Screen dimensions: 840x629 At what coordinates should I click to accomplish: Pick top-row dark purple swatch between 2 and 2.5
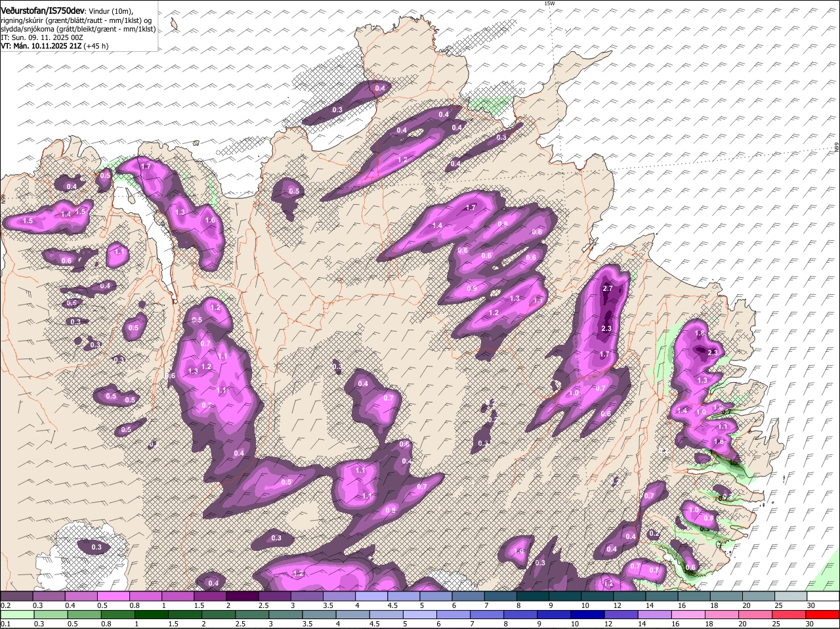point(242,596)
